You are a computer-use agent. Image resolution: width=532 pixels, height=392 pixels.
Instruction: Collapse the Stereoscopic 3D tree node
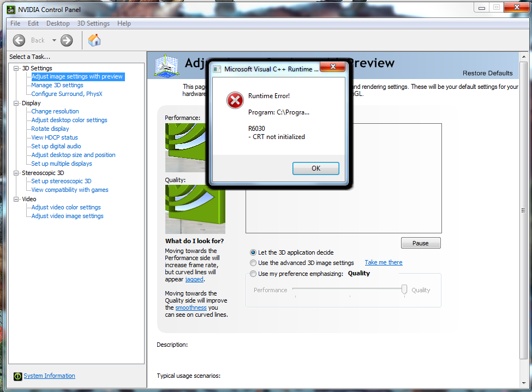coord(16,173)
